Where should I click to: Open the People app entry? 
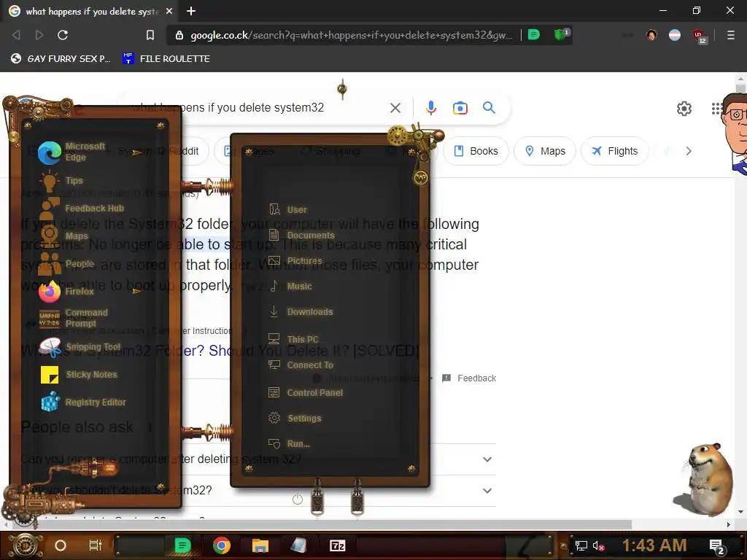coord(66,263)
